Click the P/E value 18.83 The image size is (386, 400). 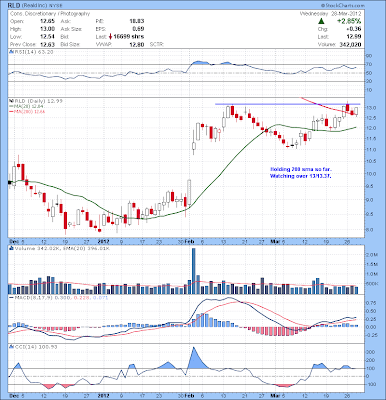(137, 21)
